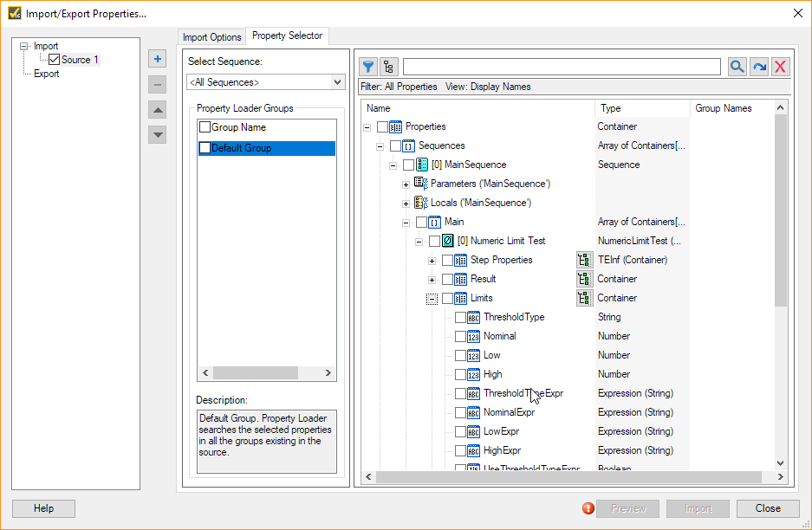The width and height of the screenshot is (812, 530).
Task: Click the blue find-next arrow icon
Action: tap(759, 67)
